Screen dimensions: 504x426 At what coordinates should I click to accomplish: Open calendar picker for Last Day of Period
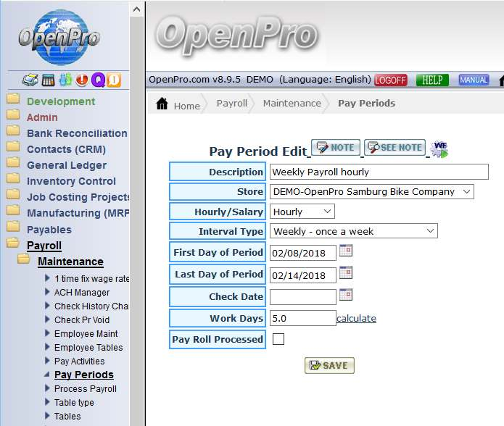346,273
